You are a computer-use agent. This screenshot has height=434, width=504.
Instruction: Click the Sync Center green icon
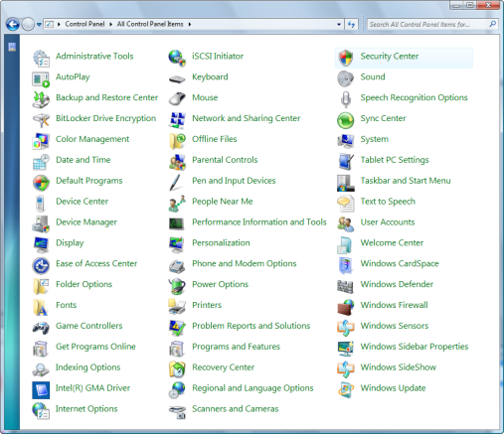pos(346,120)
